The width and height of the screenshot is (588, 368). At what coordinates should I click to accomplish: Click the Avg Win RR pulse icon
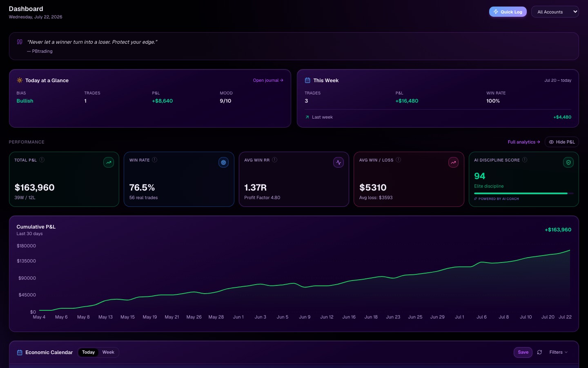coord(339,162)
